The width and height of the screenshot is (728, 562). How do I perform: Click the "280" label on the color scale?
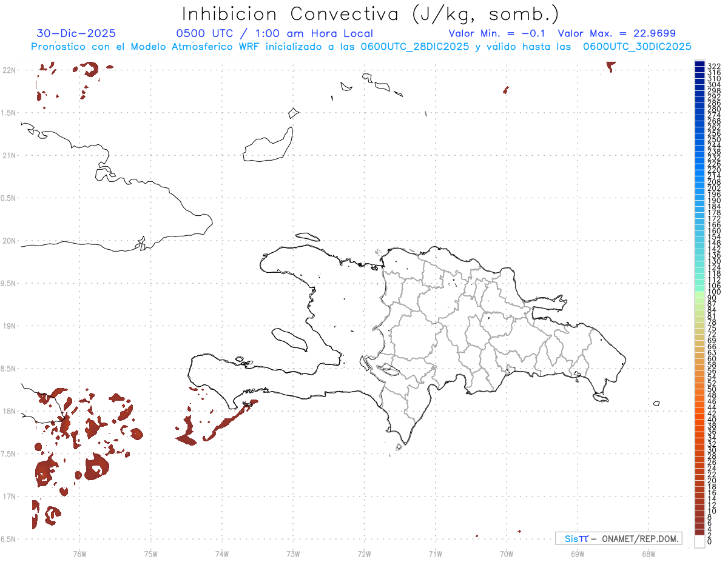tap(714, 109)
